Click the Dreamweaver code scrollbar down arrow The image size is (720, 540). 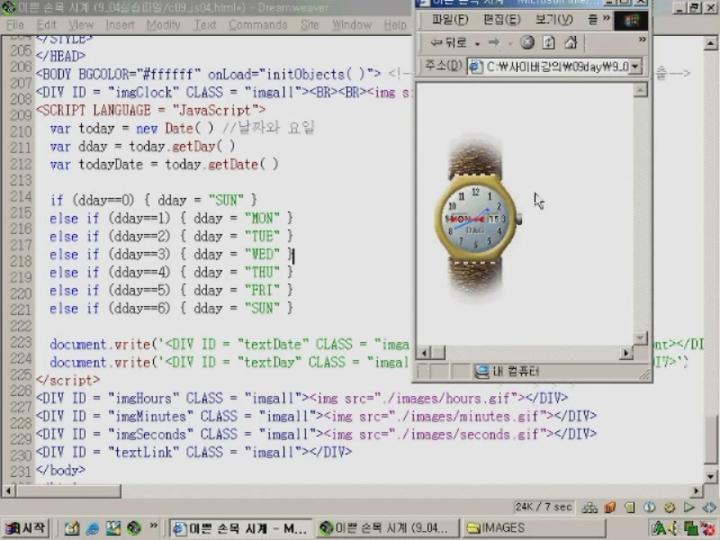tap(710, 476)
